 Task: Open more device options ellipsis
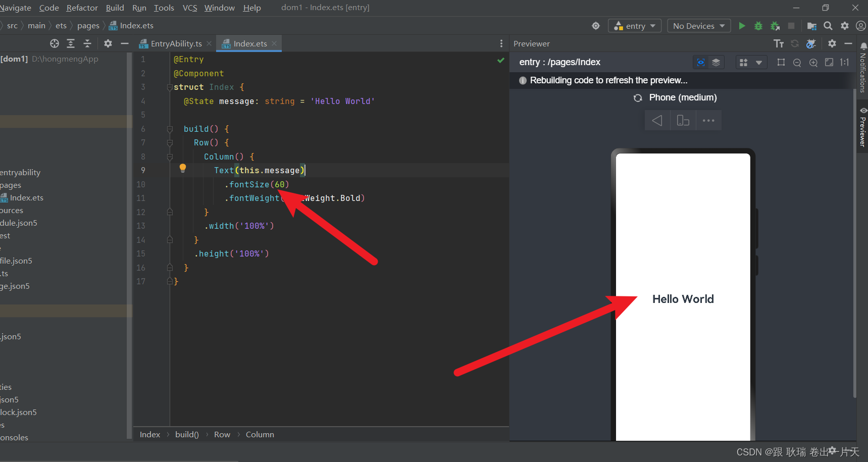pos(708,121)
